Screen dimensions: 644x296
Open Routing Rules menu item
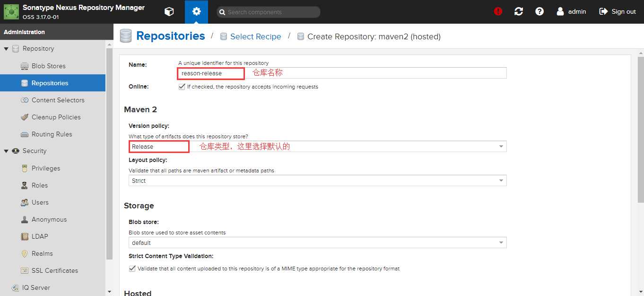52,134
